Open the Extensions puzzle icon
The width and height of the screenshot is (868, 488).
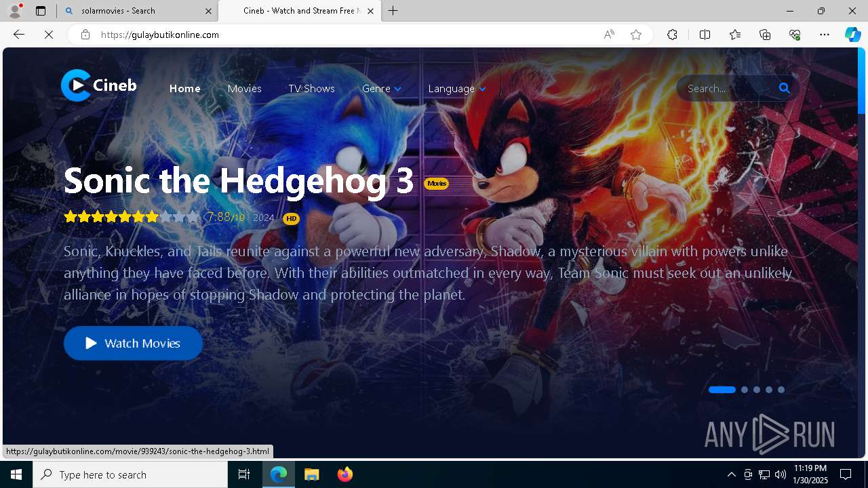coord(672,35)
